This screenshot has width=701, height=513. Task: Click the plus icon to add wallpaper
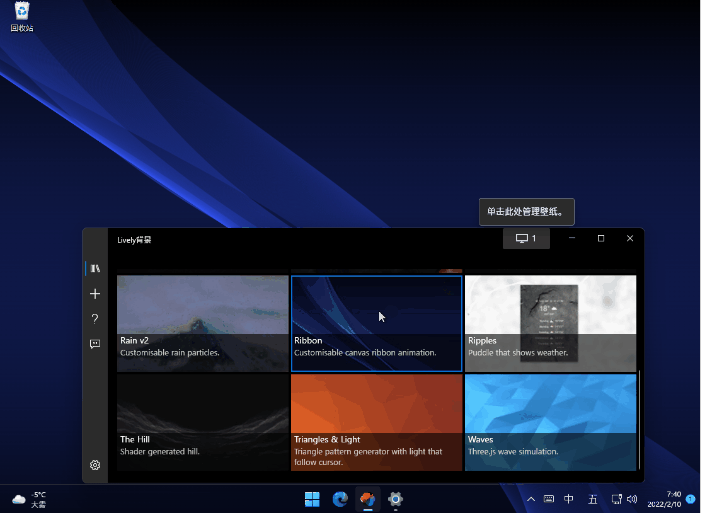(x=95, y=294)
